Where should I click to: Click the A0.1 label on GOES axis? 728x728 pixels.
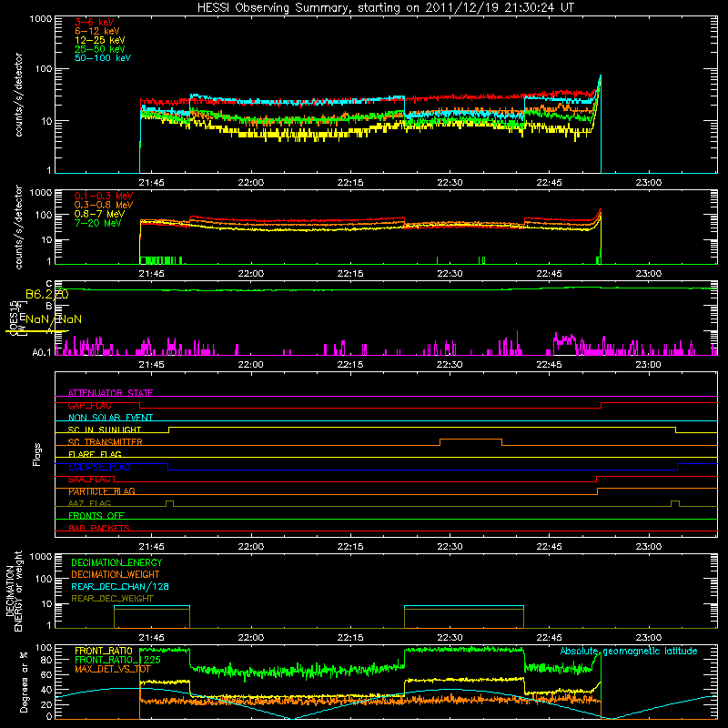42,352
